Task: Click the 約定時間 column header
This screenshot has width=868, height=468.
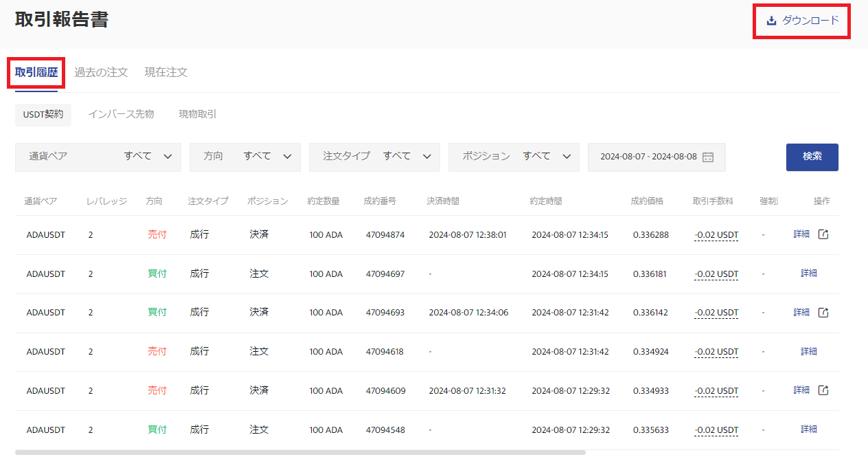Action: click(546, 201)
